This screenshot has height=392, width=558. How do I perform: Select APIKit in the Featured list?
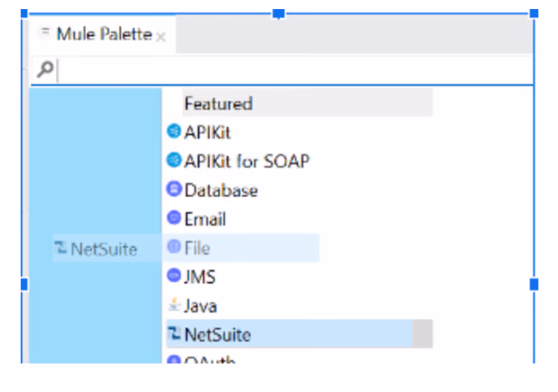click(207, 132)
